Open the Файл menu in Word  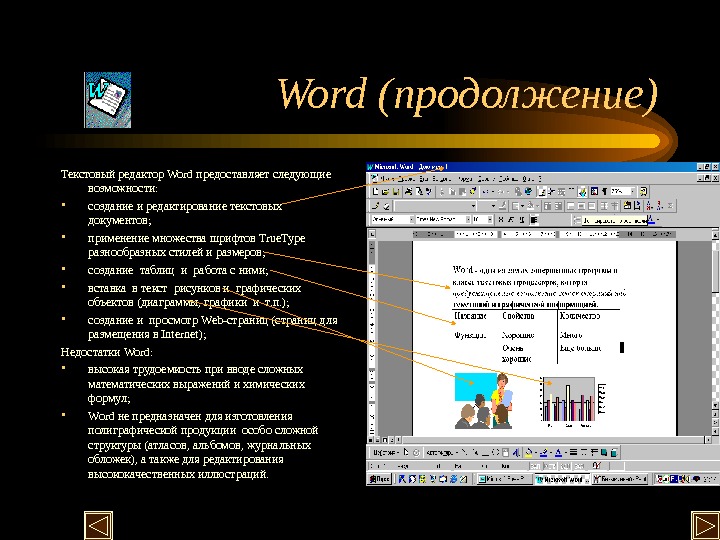[387, 179]
